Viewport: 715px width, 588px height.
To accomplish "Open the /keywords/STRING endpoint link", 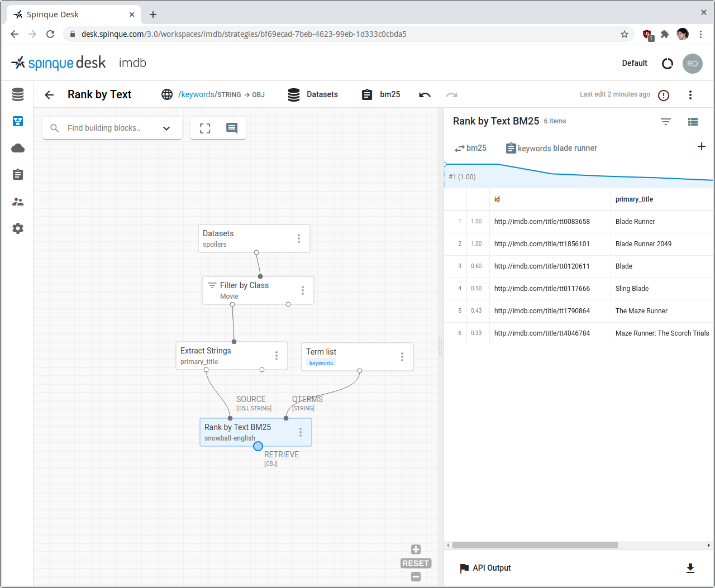I will coord(213,95).
